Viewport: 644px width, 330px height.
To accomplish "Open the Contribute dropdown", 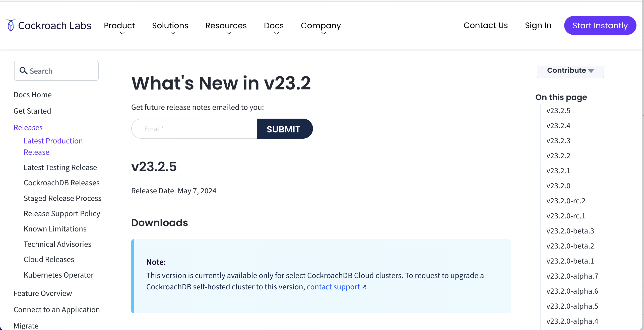I will [x=570, y=70].
